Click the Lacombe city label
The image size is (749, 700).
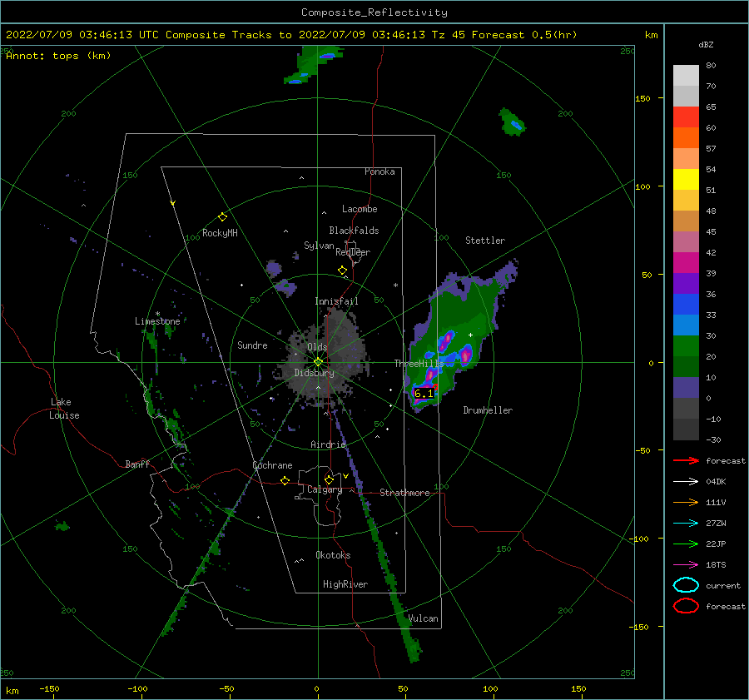(x=360, y=209)
